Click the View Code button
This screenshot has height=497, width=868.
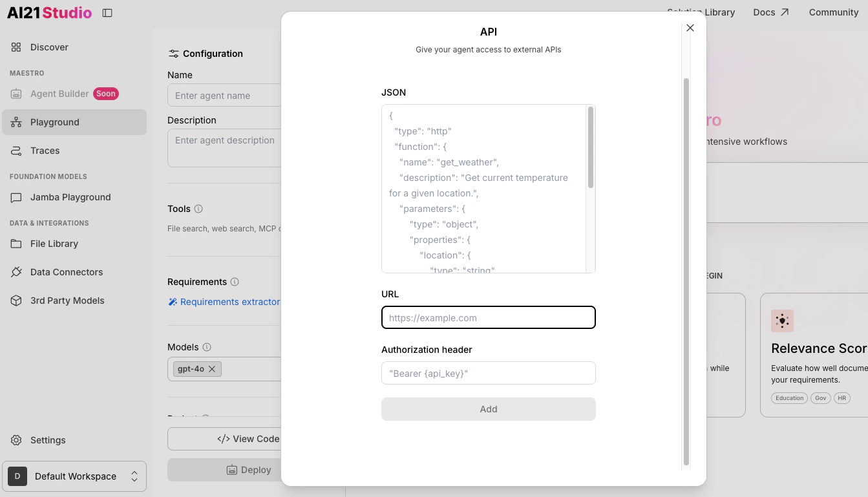click(224, 439)
